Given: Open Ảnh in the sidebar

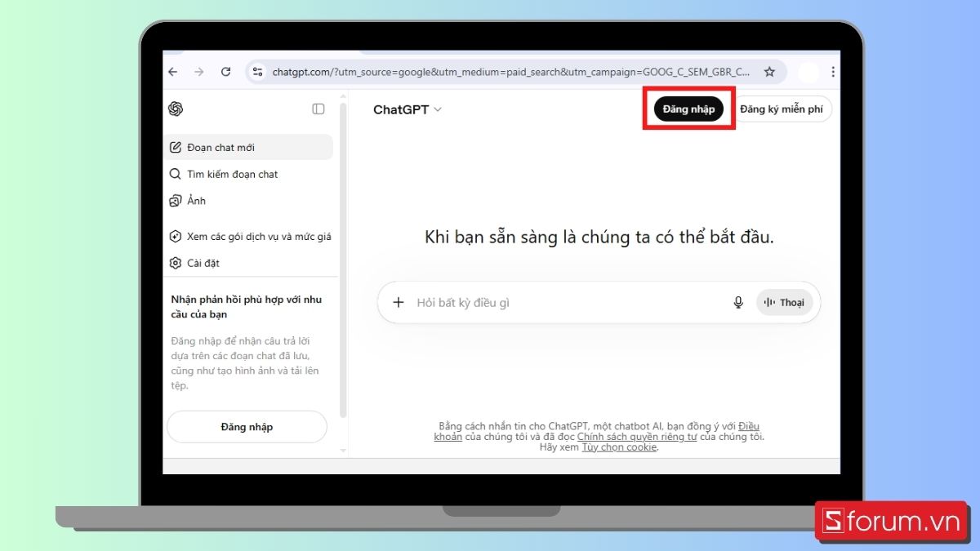Looking at the screenshot, I should point(248,201).
